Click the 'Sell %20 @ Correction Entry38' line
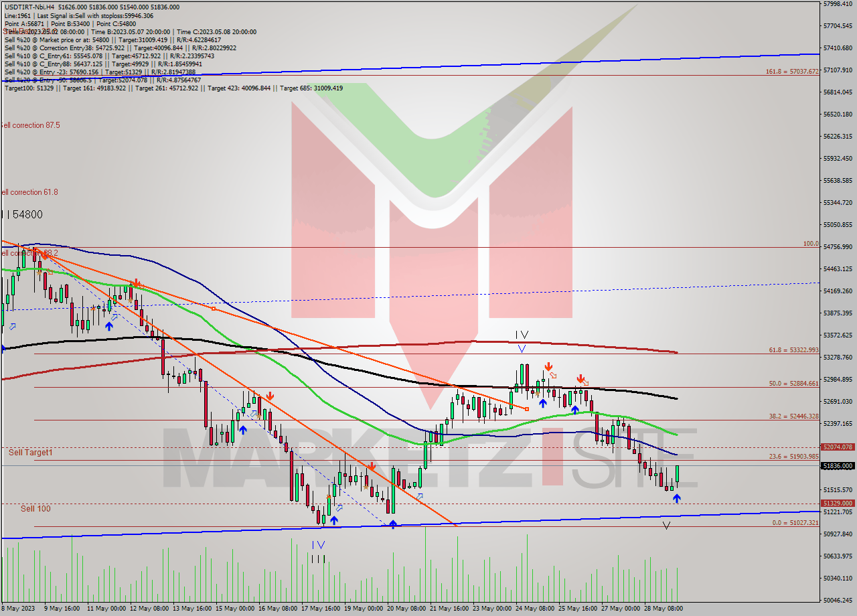Viewport: 857px width, 616px height. coord(120,48)
